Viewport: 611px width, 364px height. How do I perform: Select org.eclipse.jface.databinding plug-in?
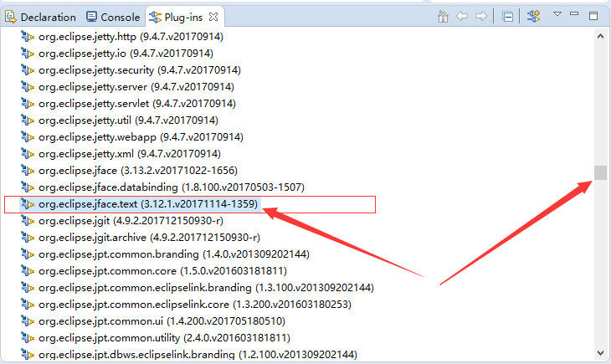click(172, 187)
